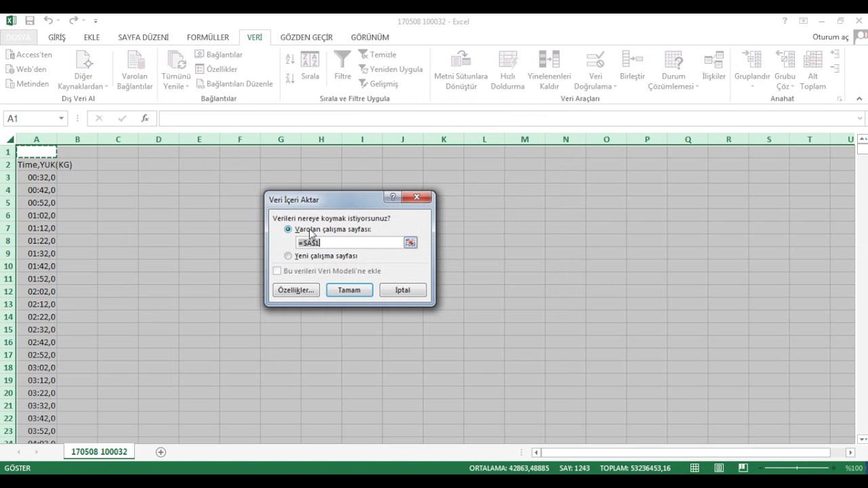
Task: Open Varolan Bağlantılar connections
Action: 135,70
